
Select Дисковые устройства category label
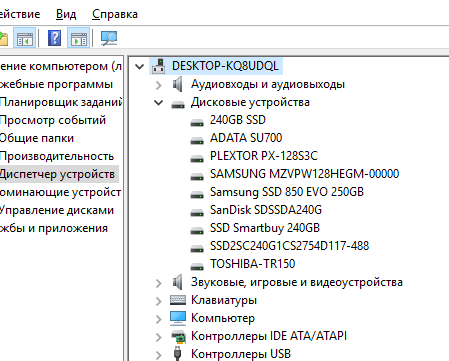click(x=250, y=102)
